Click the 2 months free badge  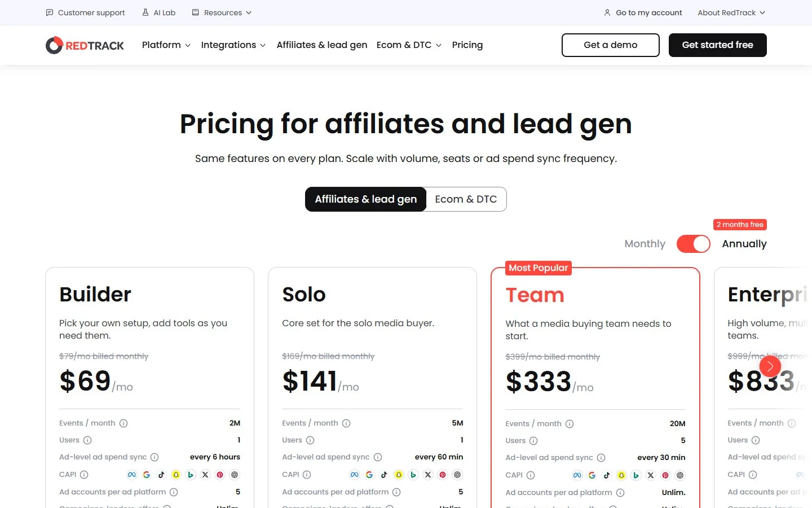(740, 225)
